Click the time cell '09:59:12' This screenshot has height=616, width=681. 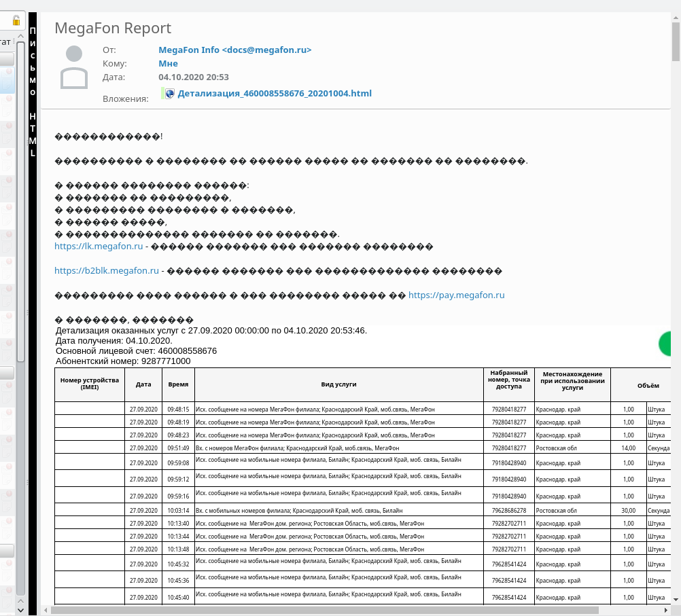pyautogui.click(x=178, y=479)
